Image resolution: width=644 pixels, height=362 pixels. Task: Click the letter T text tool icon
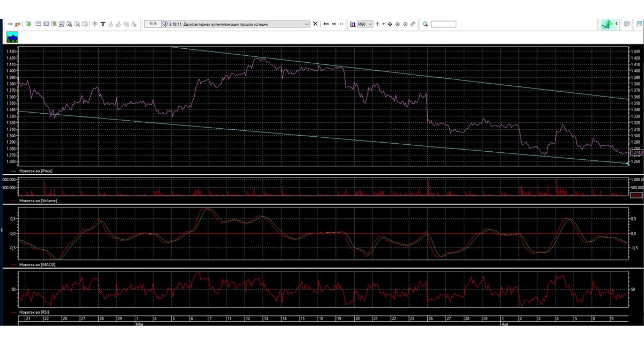(103, 24)
